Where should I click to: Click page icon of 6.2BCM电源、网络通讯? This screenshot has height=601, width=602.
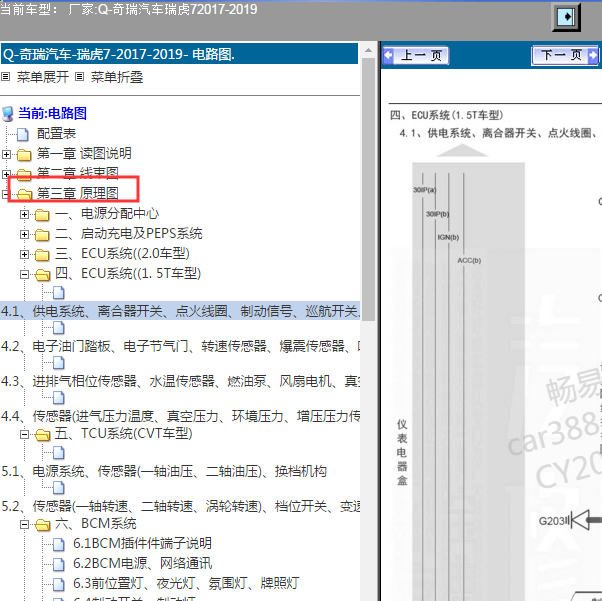click(x=58, y=564)
